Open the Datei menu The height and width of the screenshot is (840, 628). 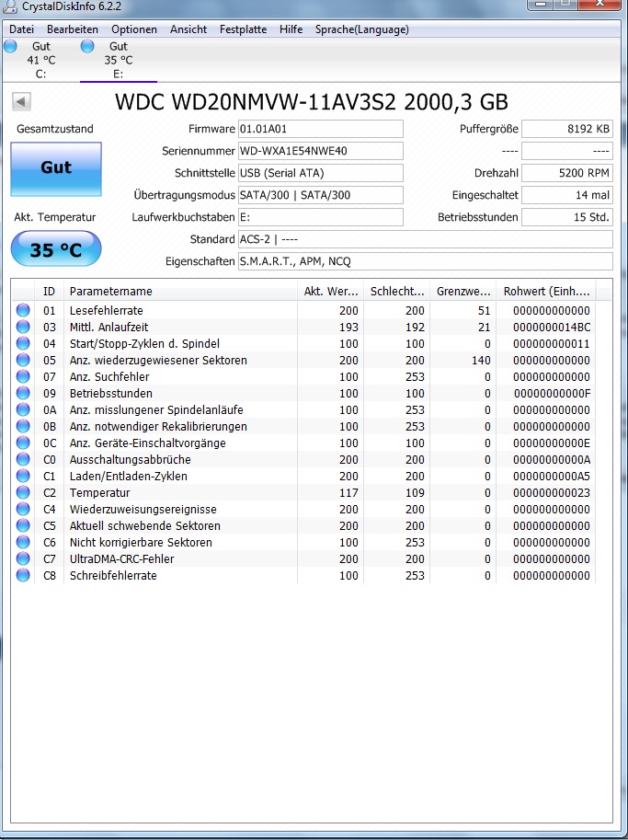click(x=21, y=29)
